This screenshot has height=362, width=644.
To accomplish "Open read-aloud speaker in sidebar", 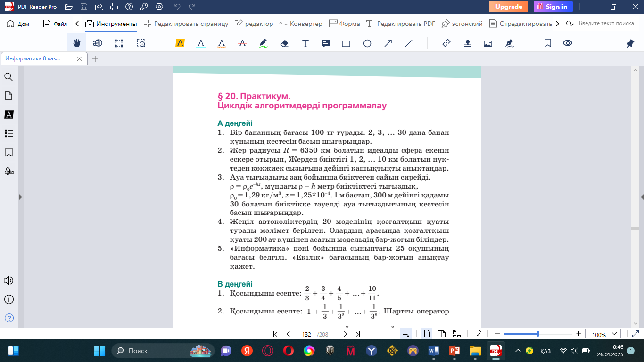I will click(8, 280).
